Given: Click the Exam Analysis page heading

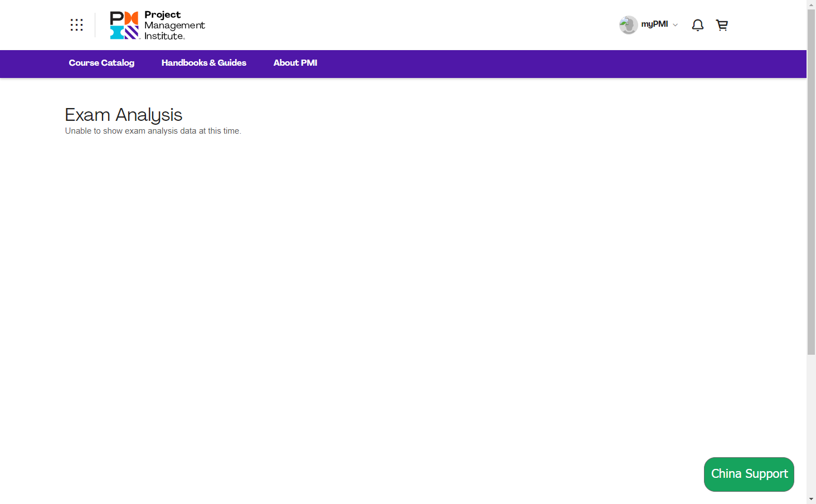Looking at the screenshot, I should pos(123,115).
